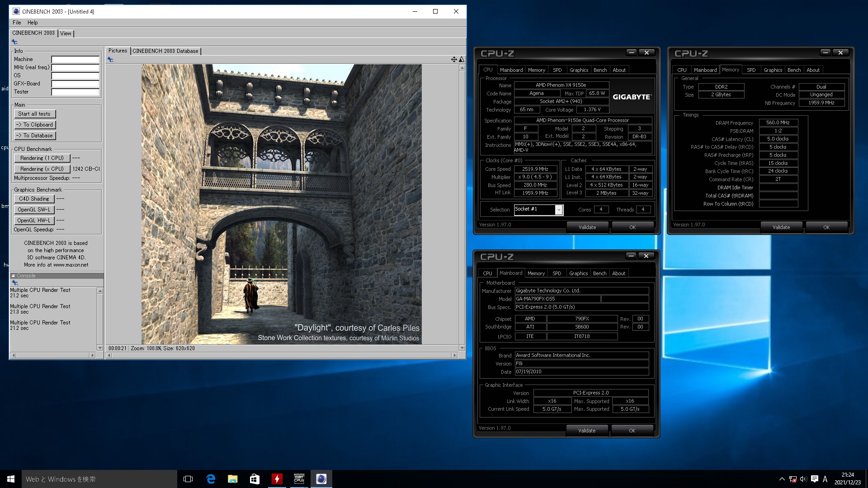Screen dimensions: 868x488
Task: Toggle the IME input mode A indicator
Action: pos(825,479)
